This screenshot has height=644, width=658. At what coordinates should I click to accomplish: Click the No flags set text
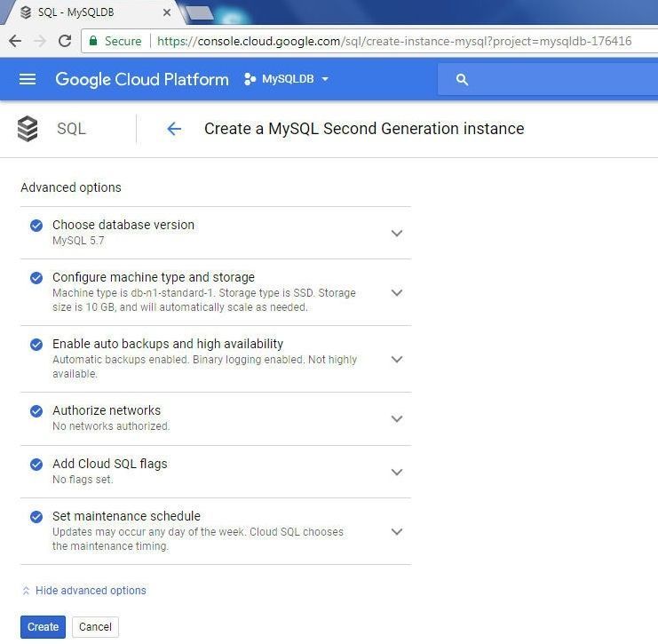[83, 480]
